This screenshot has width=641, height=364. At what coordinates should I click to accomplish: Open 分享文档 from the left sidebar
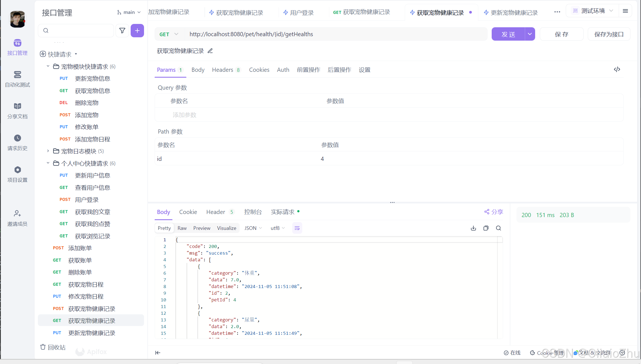point(17,111)
